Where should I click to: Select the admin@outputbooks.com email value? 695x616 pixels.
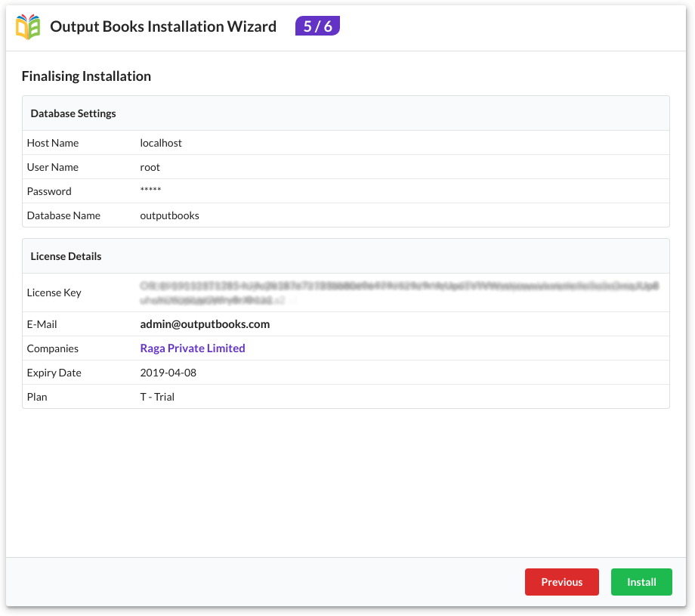[x=205, y=324]
